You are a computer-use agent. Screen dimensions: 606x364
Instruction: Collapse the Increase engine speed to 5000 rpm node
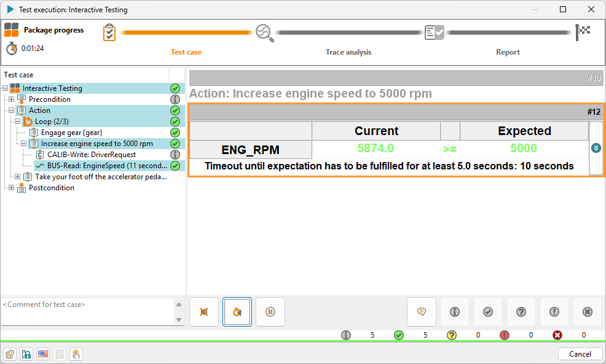(x=24, y=144)
